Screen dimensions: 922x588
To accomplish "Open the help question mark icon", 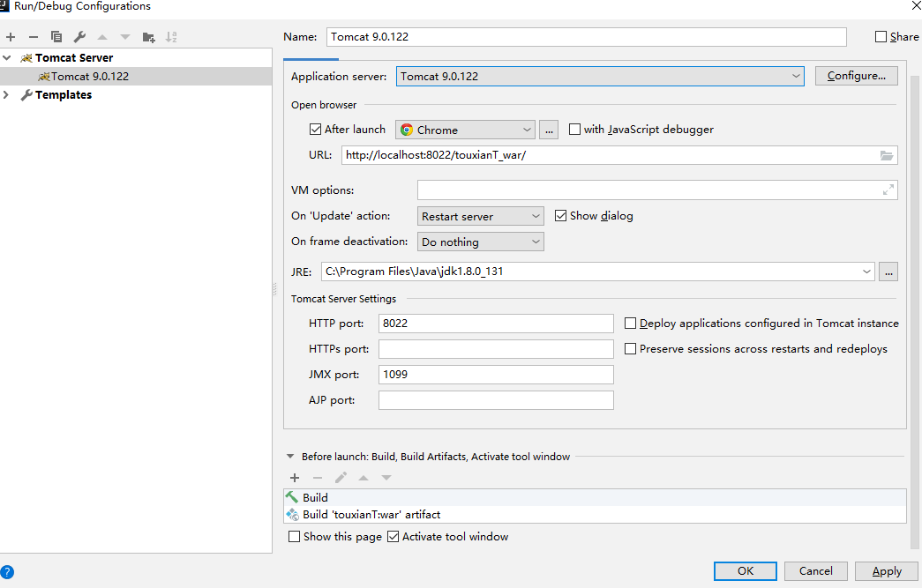I will 6,572.
